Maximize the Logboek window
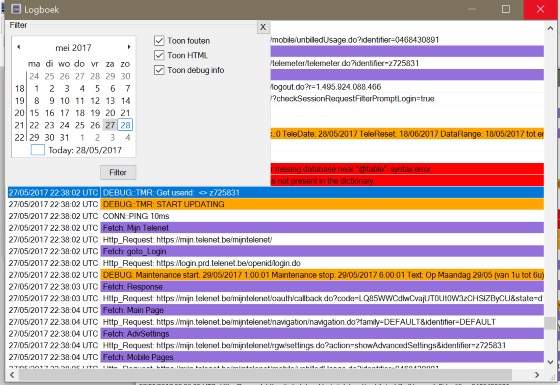Screen dimensions: 560x385 (x=506, y=9)
